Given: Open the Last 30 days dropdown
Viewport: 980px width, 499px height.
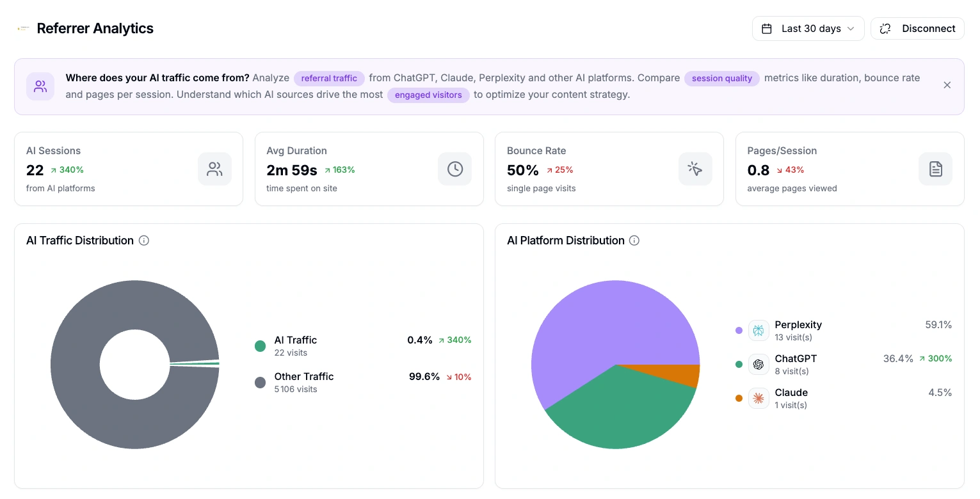Looking at the screenshot, I should pos(808,29).
